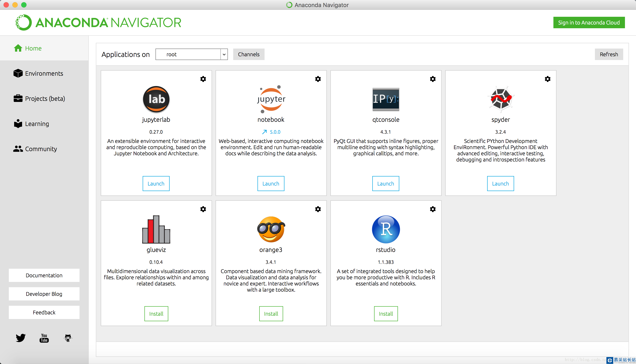Screen dimensions: 636x364
Task: Click the Channels button
Action: click(248, 54)
